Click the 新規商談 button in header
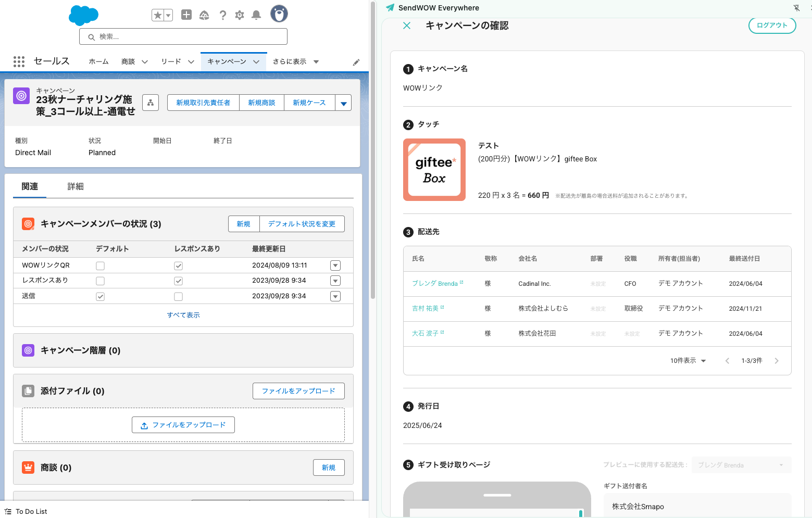 pyautogui.click(x=261, y=103)
